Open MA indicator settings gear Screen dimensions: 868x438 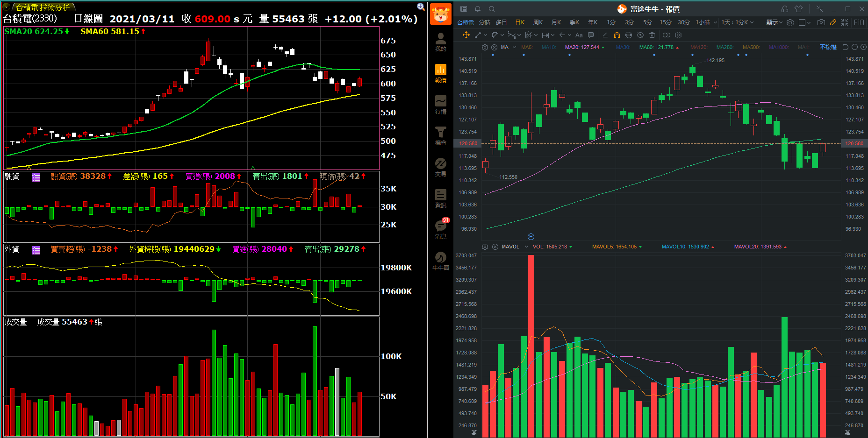tap(485, 47)
